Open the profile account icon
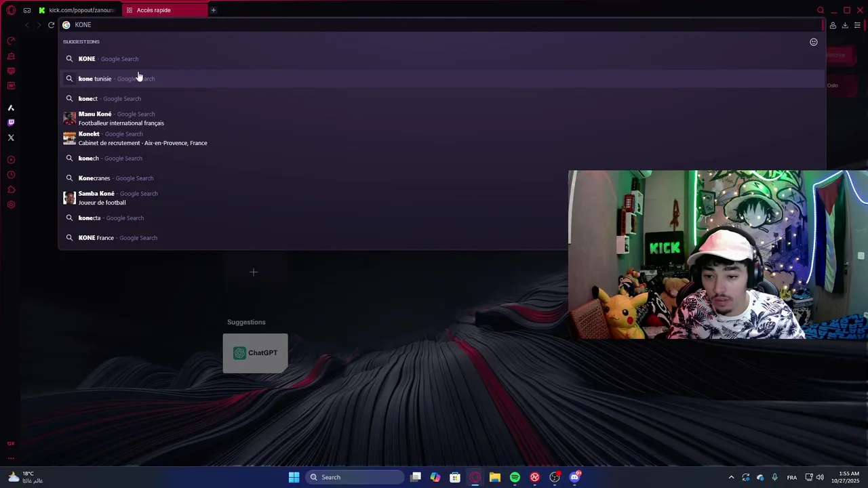Viewport: 868px width, 488px height. tap(833, 25)
